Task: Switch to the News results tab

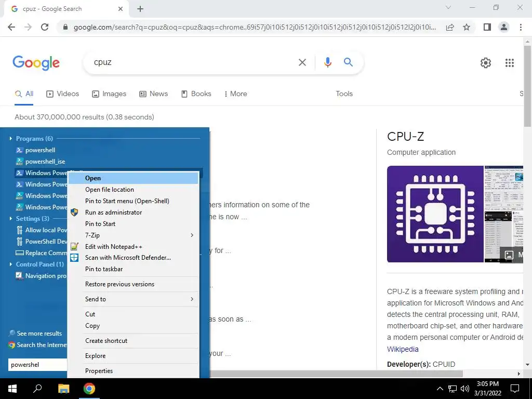Action: [x=154, y=94]
